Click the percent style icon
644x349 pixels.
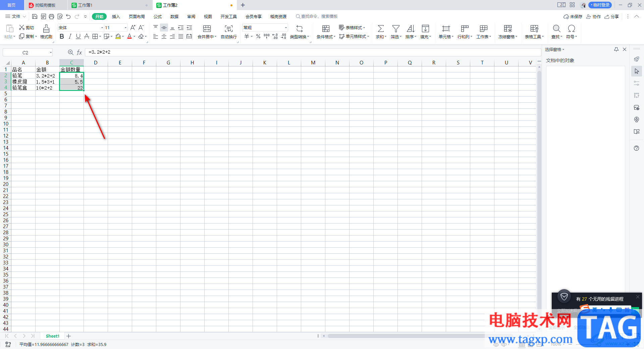click(258, 36)
